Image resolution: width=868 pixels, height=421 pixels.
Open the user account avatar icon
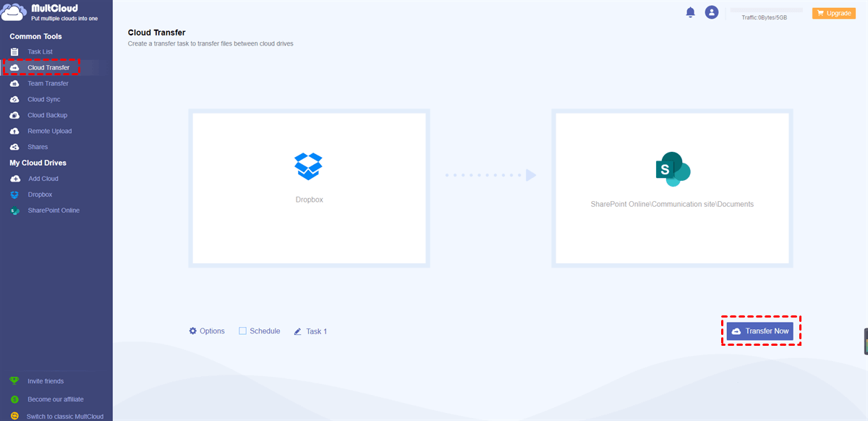click(x=712, y=12)
